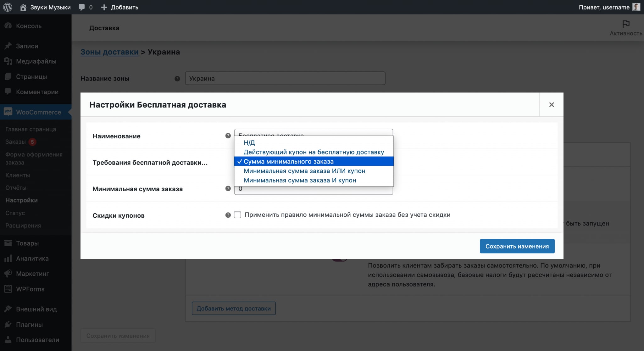The width and height of the screenshot is (644, 351).
Task: Click the plus icon next to Добавить
Action: [x=104, y=7]
